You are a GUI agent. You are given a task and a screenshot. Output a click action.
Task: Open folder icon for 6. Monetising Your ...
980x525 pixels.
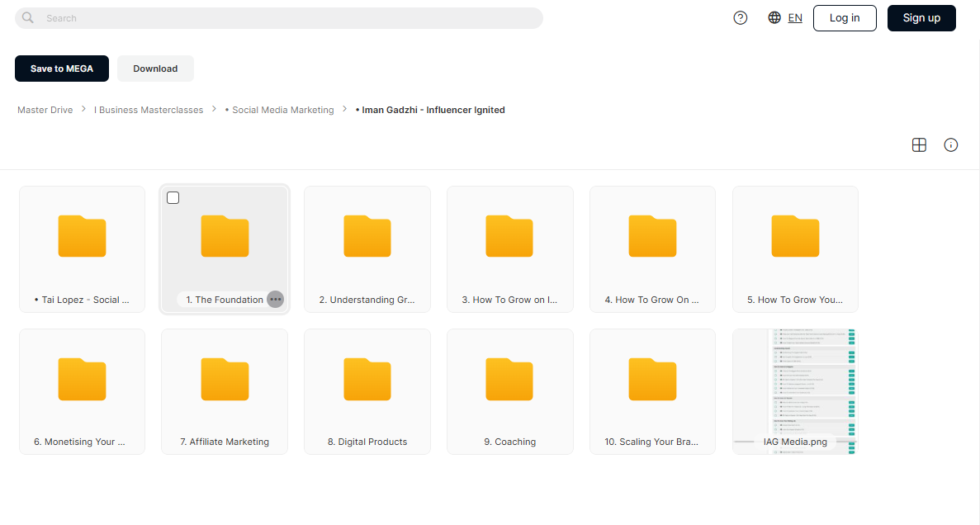[82, 380]
